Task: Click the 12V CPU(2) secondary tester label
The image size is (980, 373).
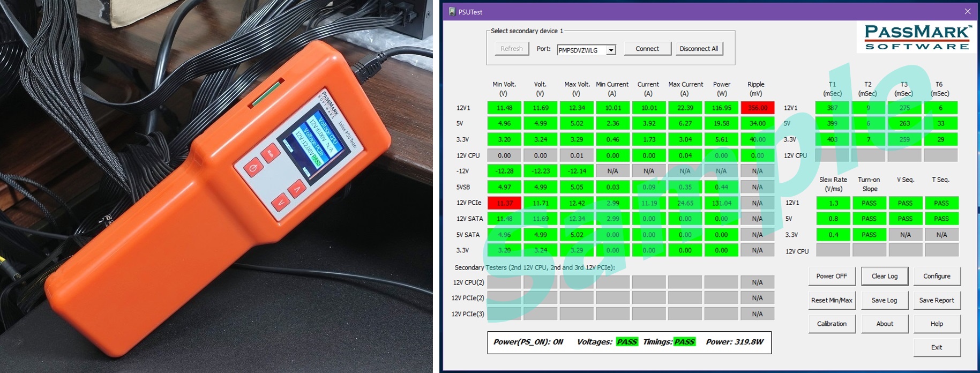Action: click(x=468, y=282)
